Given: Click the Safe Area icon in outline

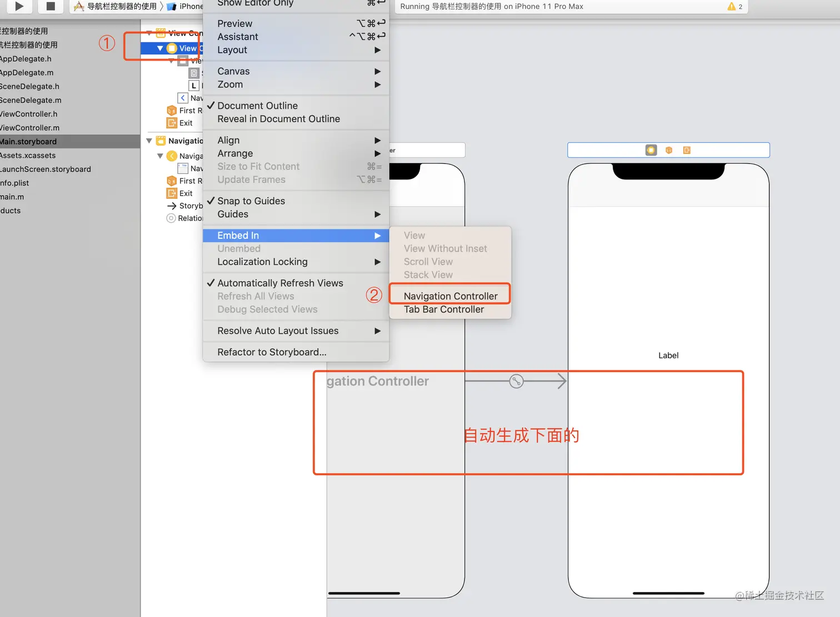Looking at the screenshot, I should (x=193, y=73).
